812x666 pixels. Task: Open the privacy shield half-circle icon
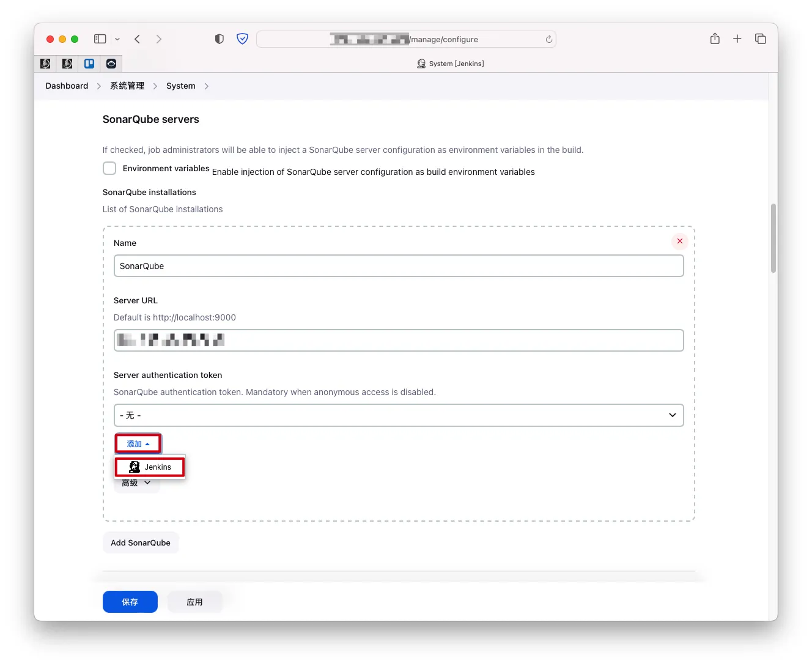[x=220, y=39]
